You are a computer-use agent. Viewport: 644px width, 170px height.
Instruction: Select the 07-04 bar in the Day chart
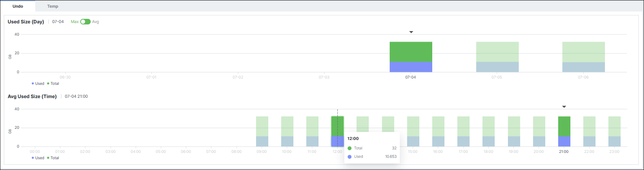(411, 57)
